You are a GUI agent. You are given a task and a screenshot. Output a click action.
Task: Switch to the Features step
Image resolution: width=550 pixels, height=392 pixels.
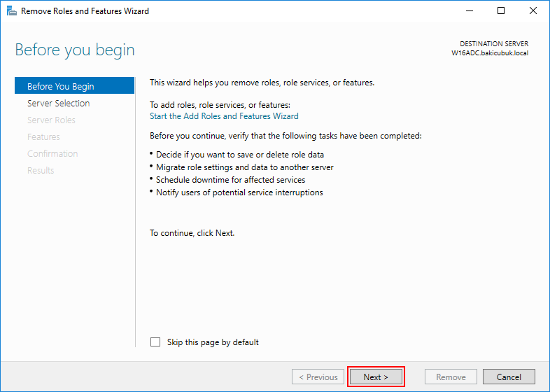click(x=43, y=137)
